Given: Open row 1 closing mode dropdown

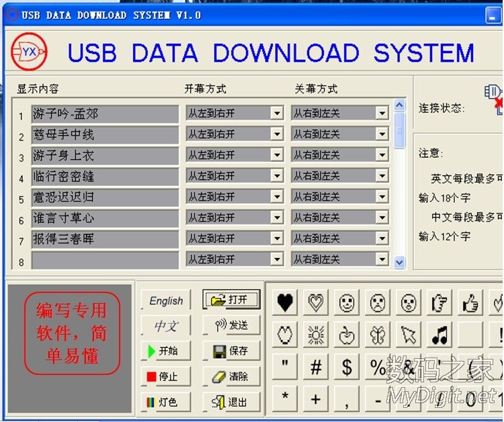Looking at the screenshot, I should [x=382, y=113].
